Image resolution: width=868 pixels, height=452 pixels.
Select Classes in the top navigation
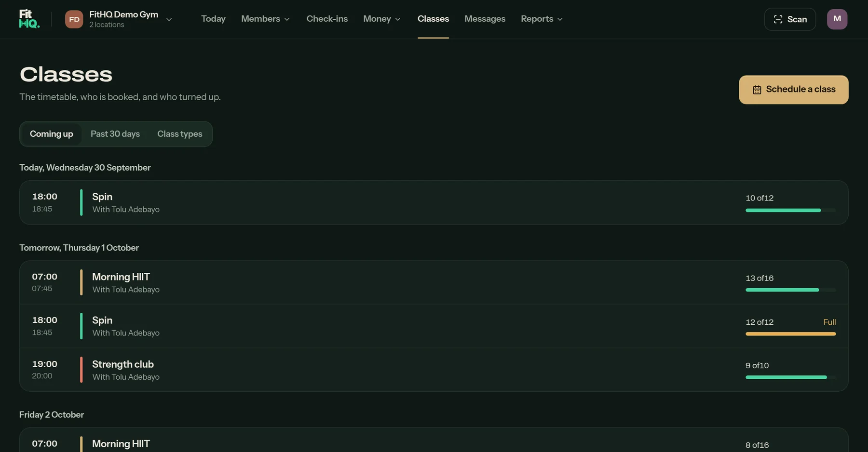(x=433, y=19)
